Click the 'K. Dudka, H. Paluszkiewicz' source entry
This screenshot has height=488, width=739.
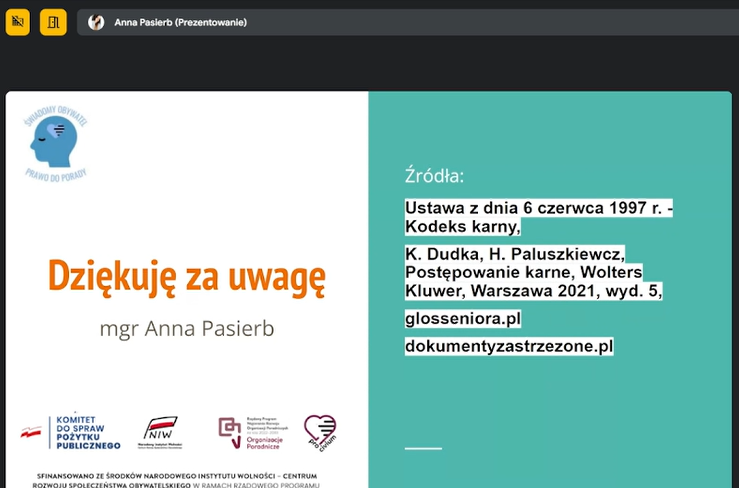[514, 254]
